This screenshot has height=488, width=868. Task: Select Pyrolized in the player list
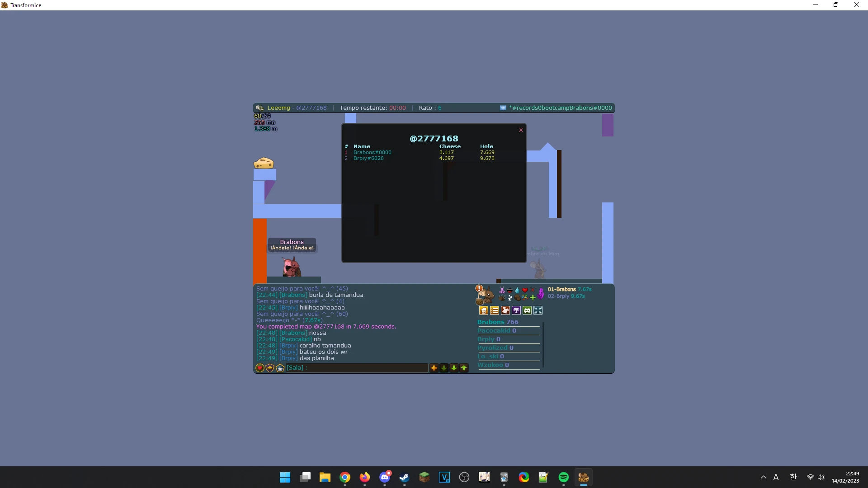tap(495, 348)
